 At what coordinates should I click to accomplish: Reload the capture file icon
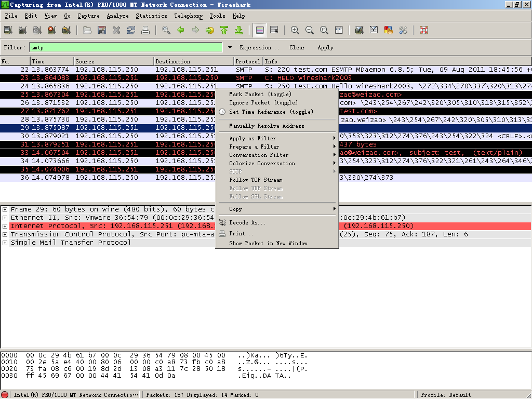[131, 30]
